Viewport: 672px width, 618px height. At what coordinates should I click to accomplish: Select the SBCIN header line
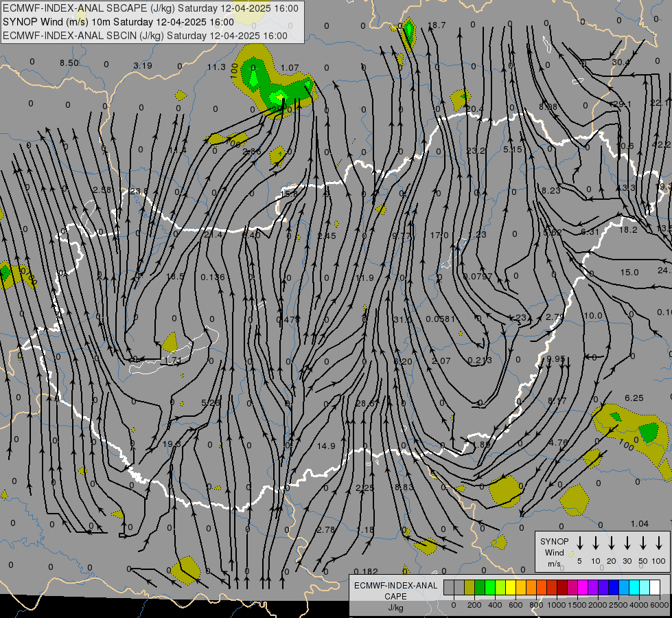[145, 36]
